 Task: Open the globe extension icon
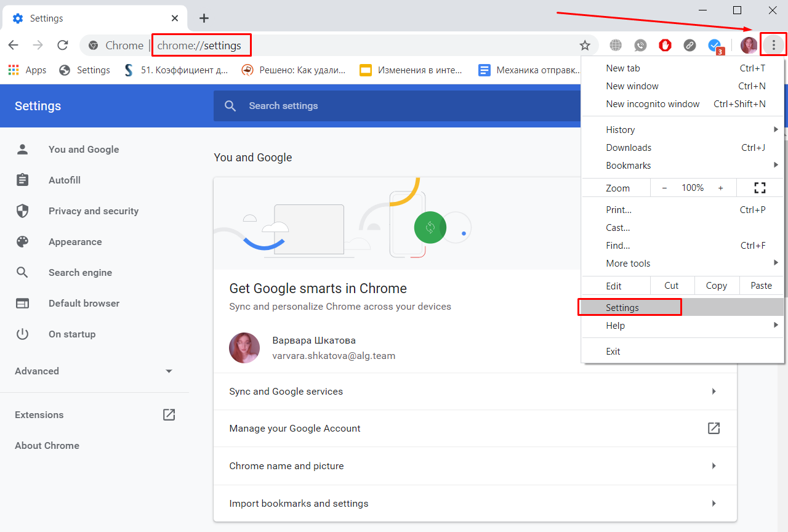[616, 45]
